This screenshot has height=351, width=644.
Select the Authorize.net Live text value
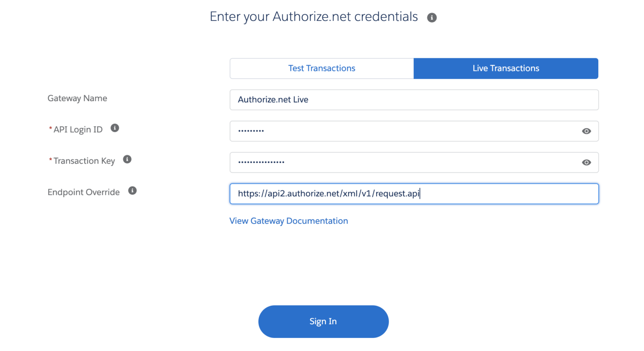tap(273, 100)
